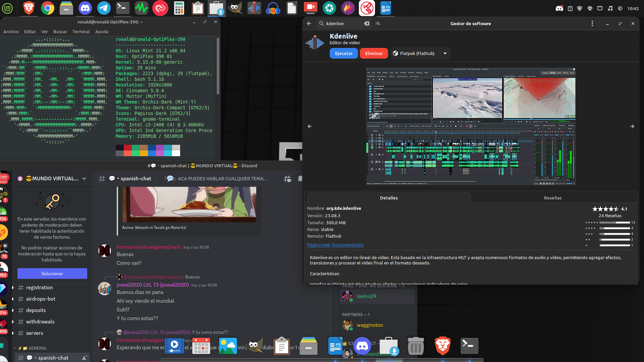
Task: Launch the red screen recorder panel icon
Action: (x=311, y=8)
